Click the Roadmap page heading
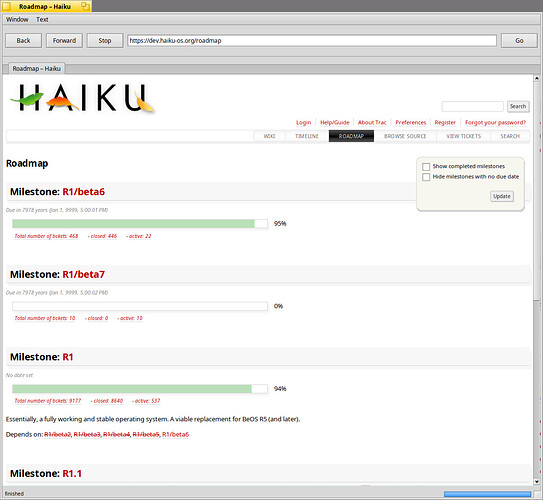This screenshot has width=543, height=500. pos(27,163)
